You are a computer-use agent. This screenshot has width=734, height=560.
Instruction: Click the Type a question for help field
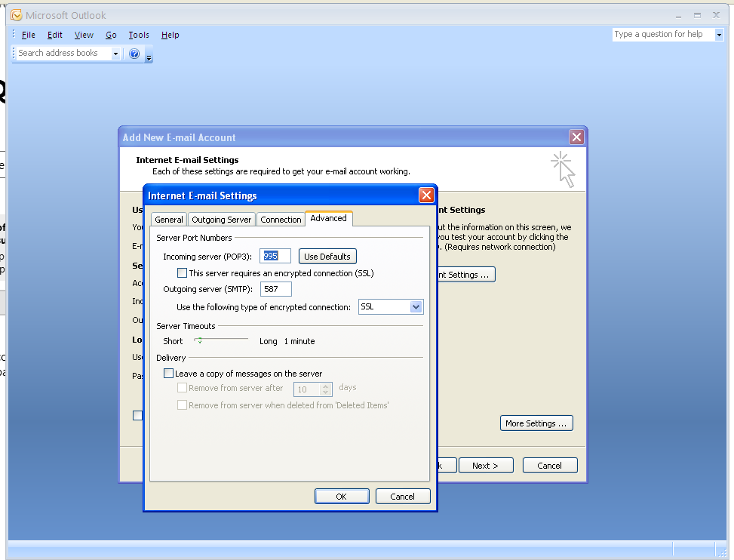[x=663, y=35]
